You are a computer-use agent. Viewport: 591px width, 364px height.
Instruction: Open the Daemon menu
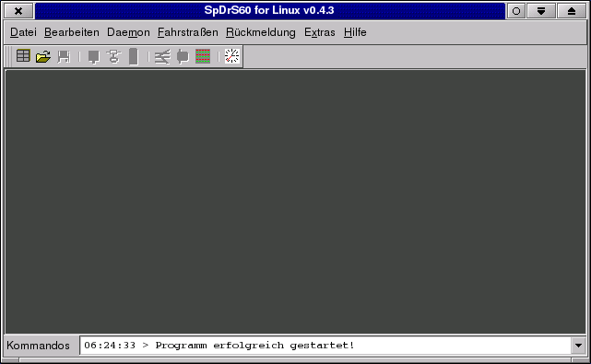tap(128, 32)
